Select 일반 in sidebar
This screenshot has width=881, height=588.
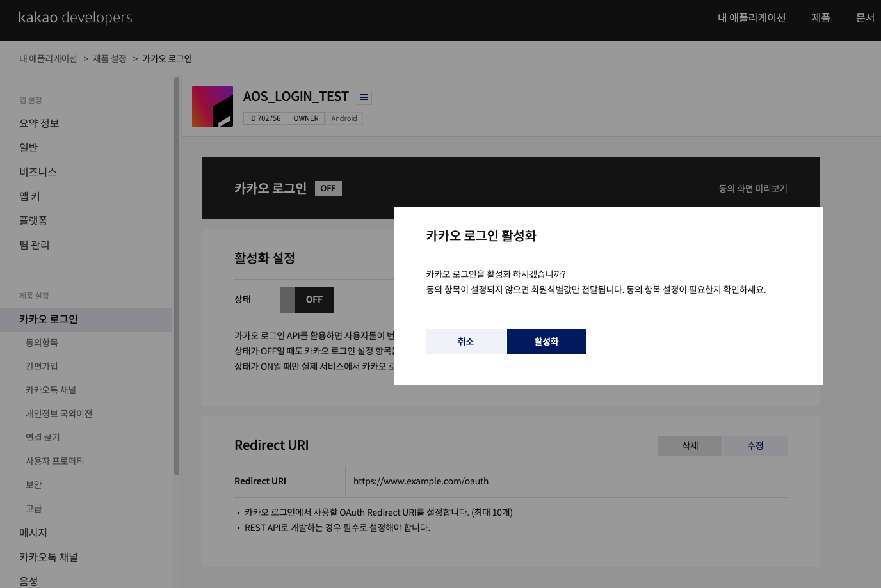pyautogui.click(x=29, y=148)
